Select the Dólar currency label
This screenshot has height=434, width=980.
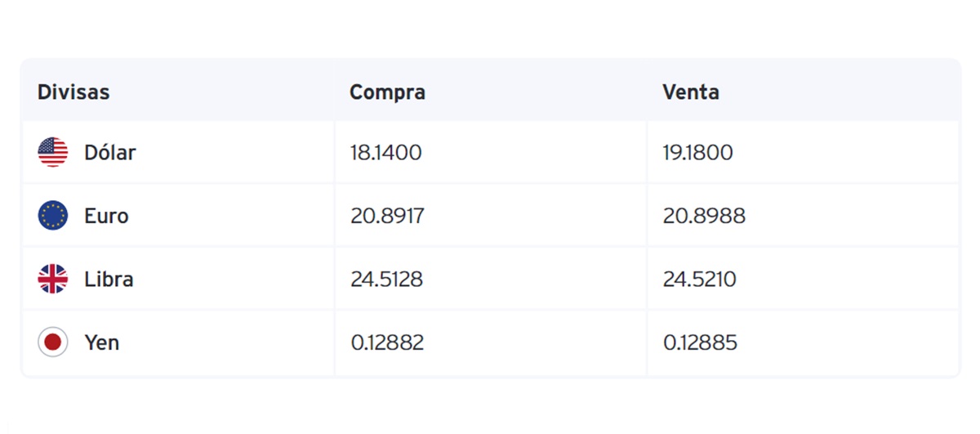pos(110,153)
